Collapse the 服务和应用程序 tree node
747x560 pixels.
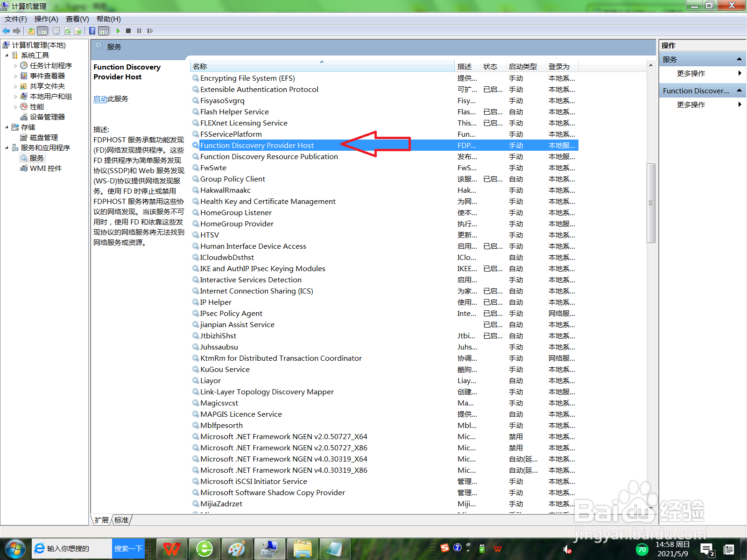click(7, 148)
